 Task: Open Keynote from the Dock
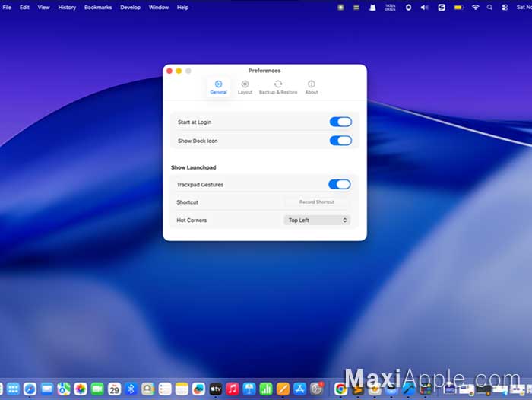point(249,389)
